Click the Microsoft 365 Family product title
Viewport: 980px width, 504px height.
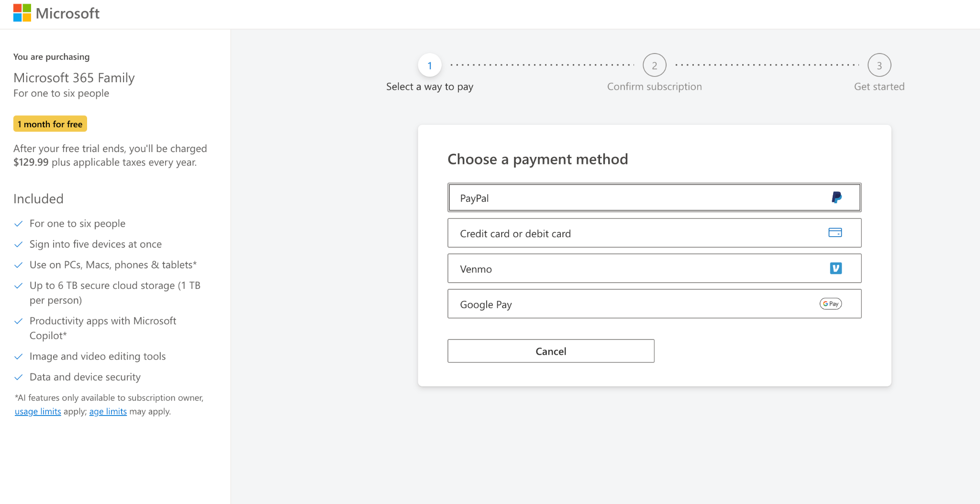click(74, 77)
